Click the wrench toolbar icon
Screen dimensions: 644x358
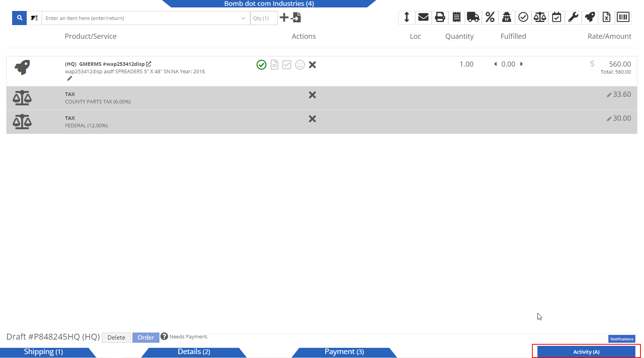(x=573, y=17)
